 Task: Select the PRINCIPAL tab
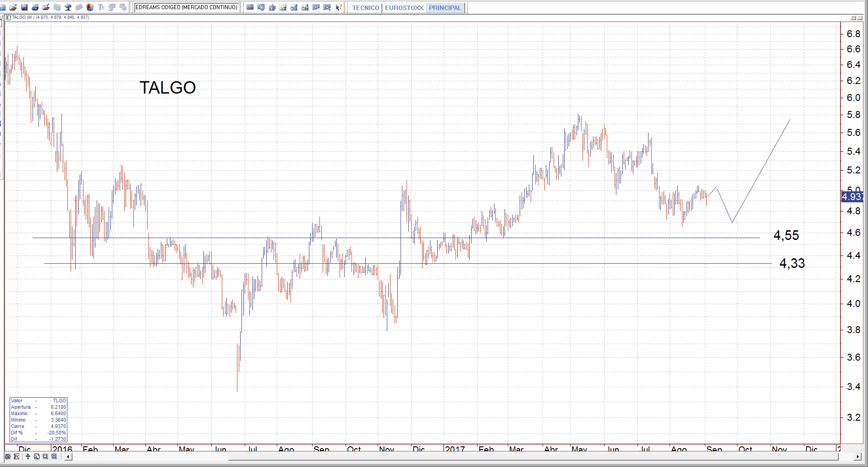[445, 8]
